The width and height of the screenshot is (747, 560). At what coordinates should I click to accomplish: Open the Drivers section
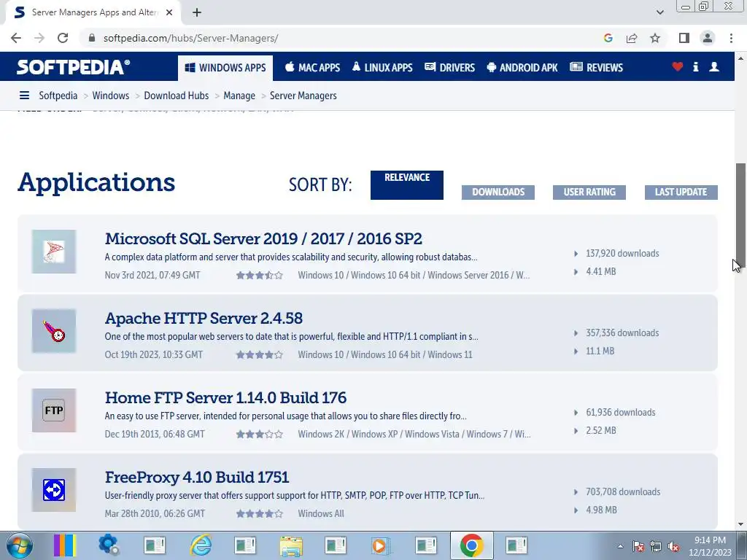pyautogui.click(x=449, y=67)
